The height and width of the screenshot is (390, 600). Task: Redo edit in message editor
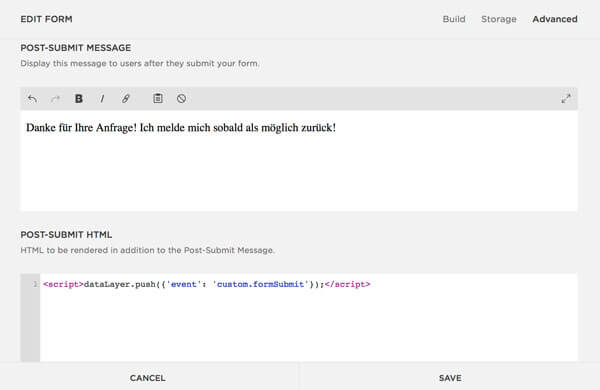click(x=55, y=99)
